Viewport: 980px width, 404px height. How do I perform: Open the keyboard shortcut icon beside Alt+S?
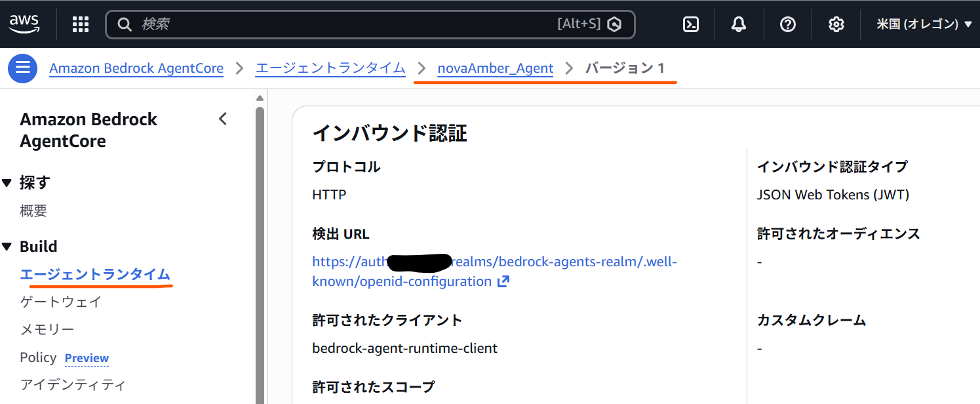pyautogui.click(x=614, y=24)
